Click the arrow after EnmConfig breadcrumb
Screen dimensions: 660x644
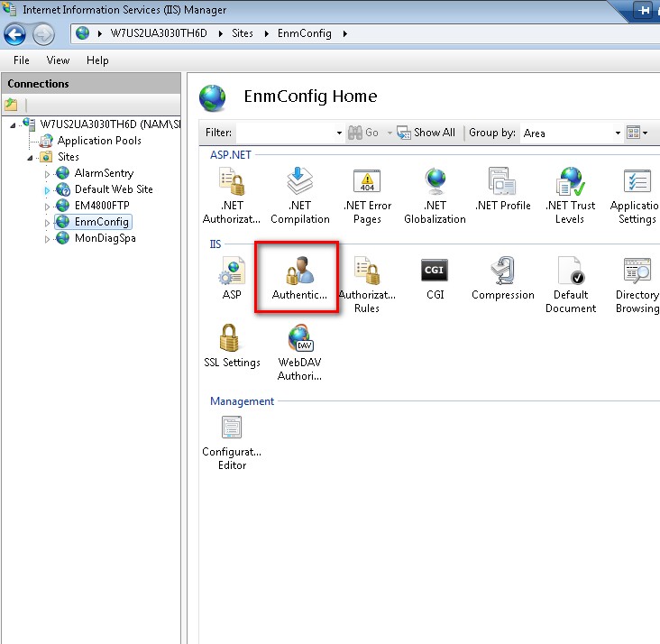coord(345,33)
